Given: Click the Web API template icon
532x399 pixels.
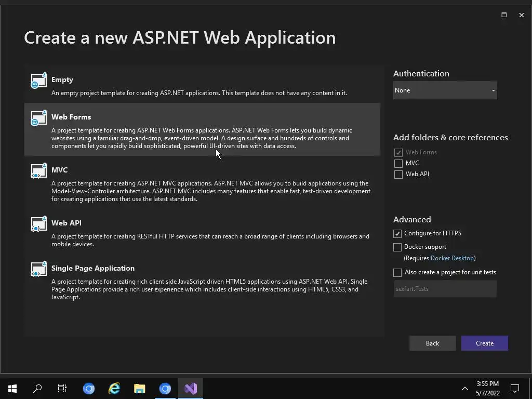Looking at the screenshot, I should [38, 224].
